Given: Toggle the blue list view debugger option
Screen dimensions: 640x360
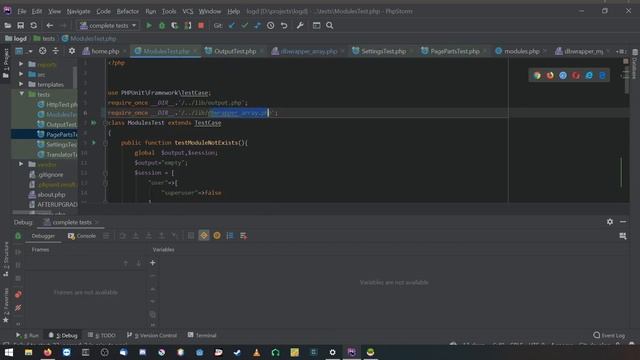Looking at the screenshot, I should pyautogui.click(x=230, y=236).
